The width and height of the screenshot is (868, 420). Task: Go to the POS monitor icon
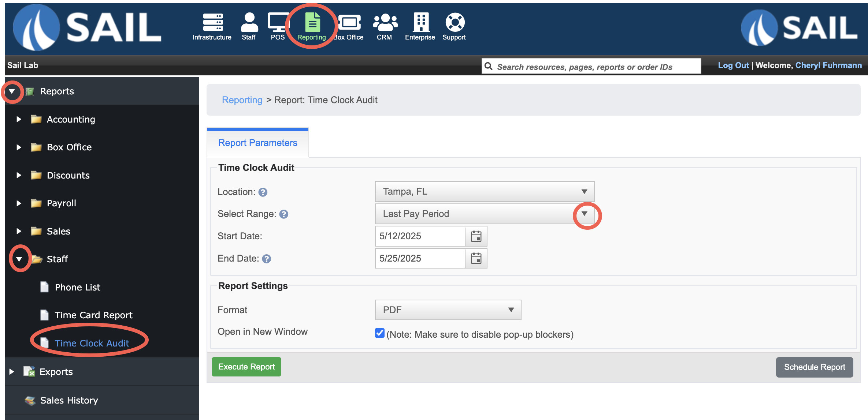pos(278,23)
